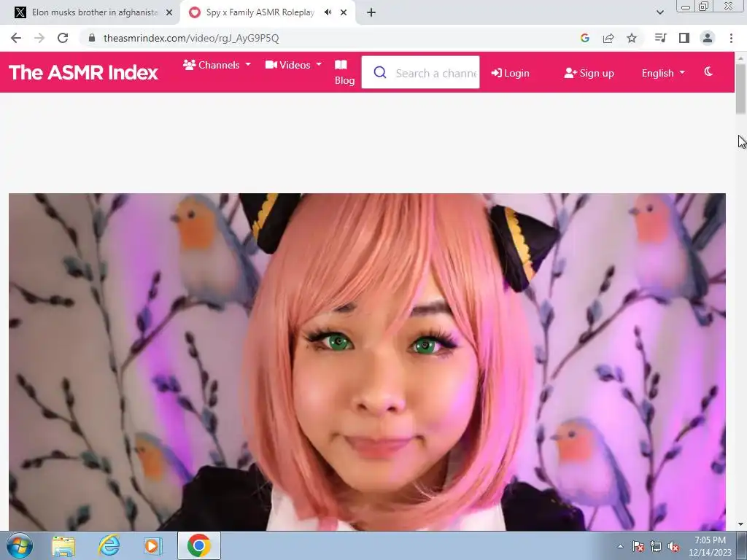Click the Google icon in address bar
The image size is (747, 560).
(x=585, y=38)
